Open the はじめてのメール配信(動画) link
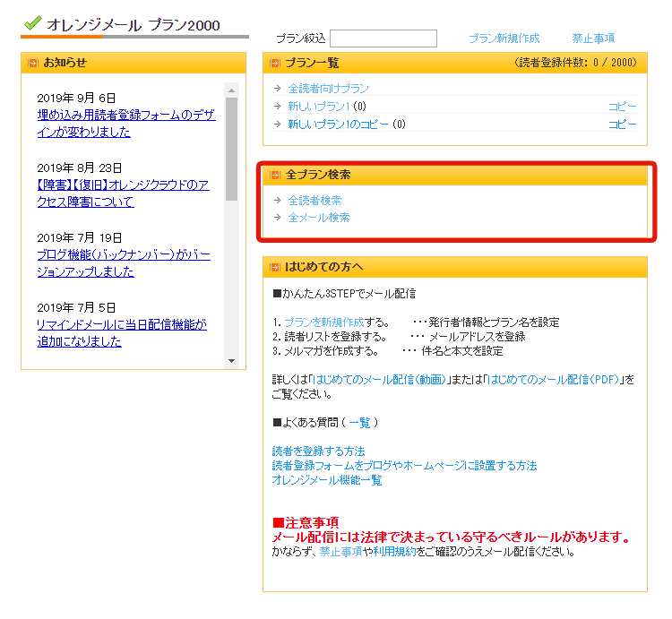This screenshot has width=672, height=619. pyautogui.click(x=380, y=380)
